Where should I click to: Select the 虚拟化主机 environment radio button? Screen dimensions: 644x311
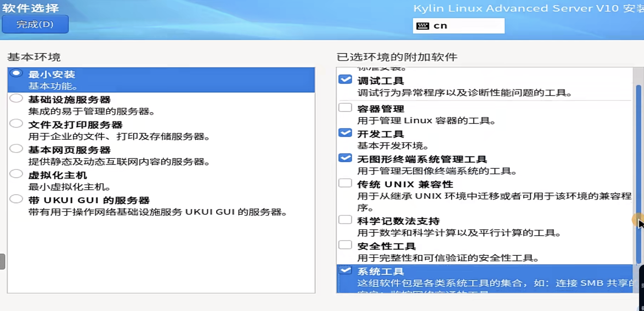pos(16,174)
